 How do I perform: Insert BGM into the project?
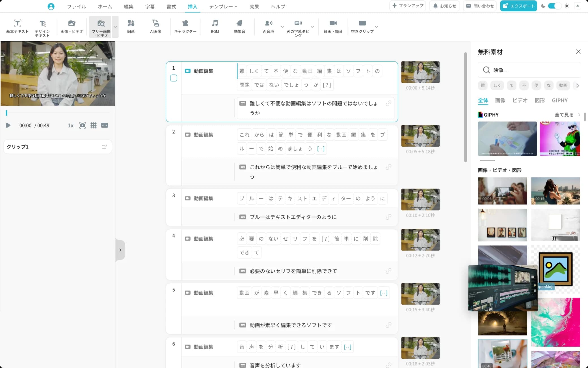(x=215, y=26)
